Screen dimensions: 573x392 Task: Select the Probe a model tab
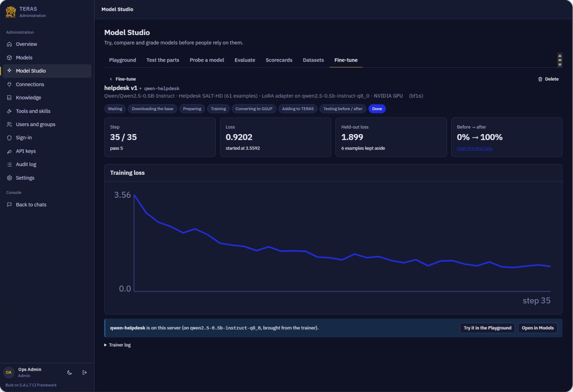pyautogui.click(x=207, y=60)
